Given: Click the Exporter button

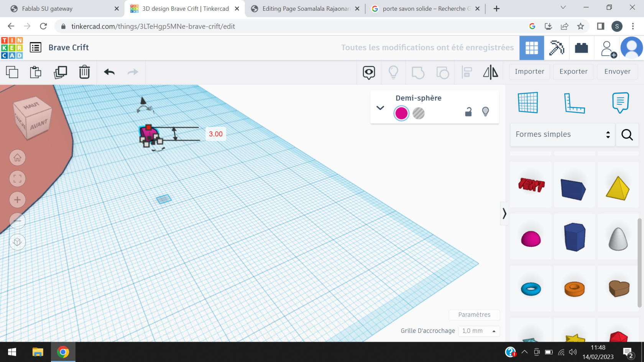Looking at the screenshot, I should click(573, 72).
